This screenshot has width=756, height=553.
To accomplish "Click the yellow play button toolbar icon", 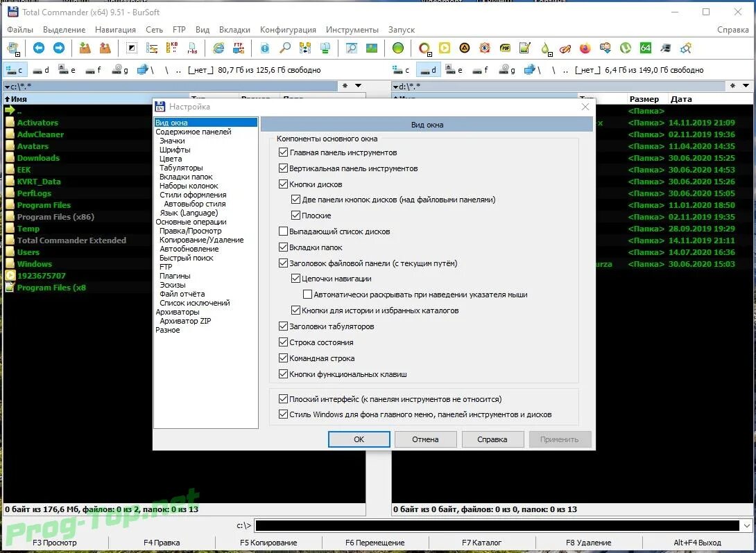I will pos(445,48).
